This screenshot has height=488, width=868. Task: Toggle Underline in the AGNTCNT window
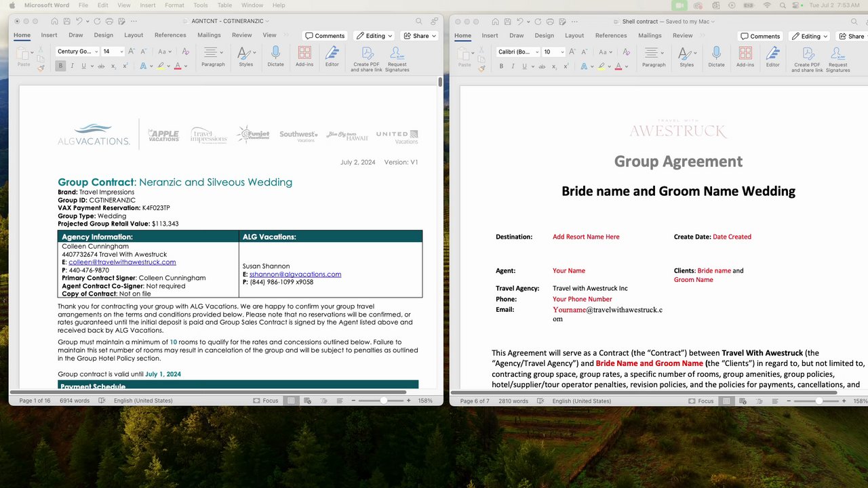[x=83, y=66]
